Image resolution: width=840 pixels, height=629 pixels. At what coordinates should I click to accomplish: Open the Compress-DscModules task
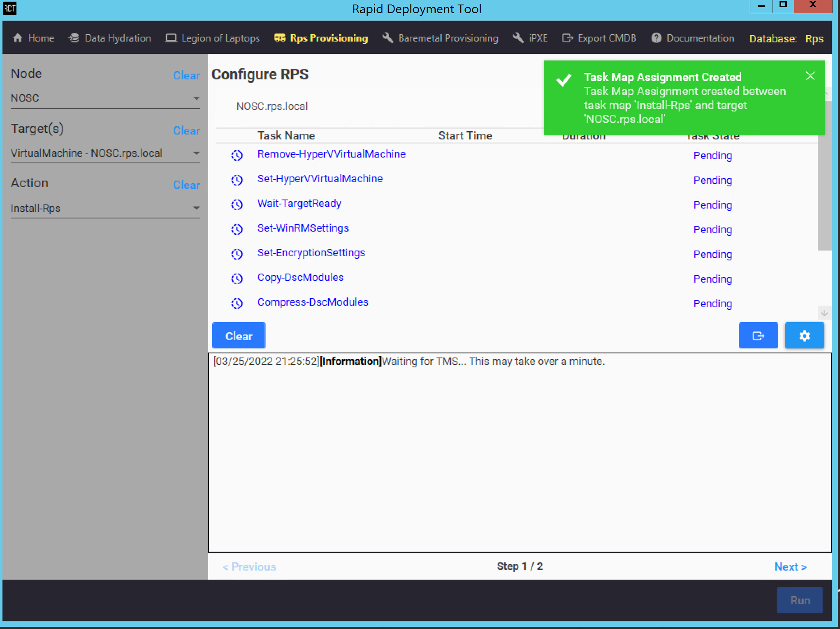pos(313,302)
